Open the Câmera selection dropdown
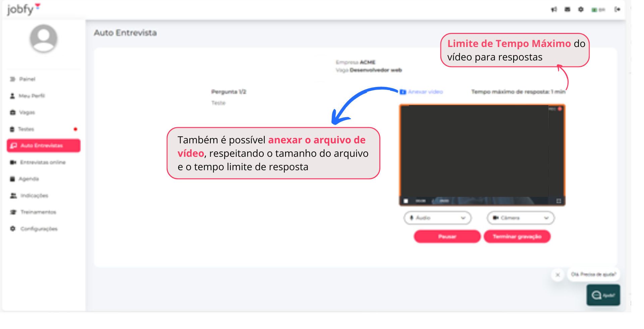The image size is (644, 329). [520, 218]
